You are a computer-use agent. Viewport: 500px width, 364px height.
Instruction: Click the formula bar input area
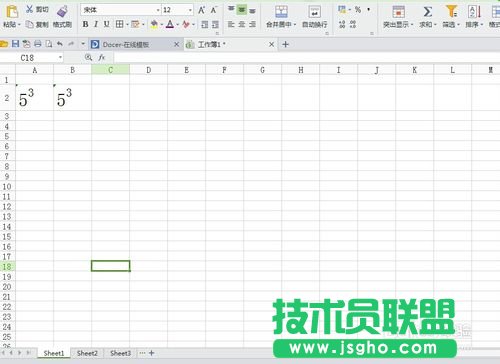pos(307,58)
